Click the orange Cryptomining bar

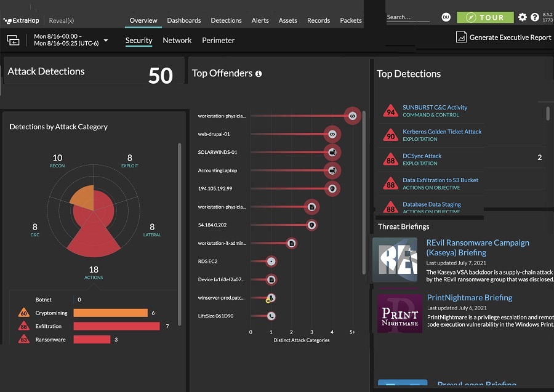pos(111,313)
